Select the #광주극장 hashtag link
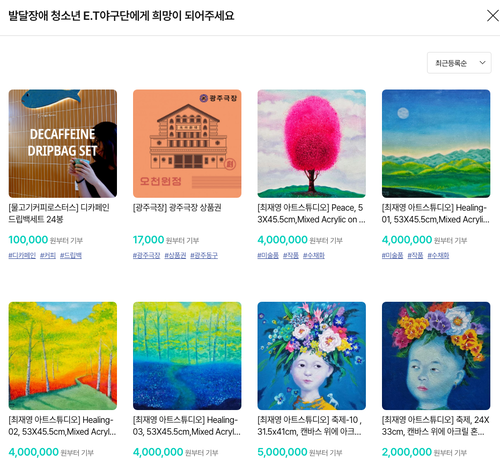Viewport: 500px width, 469px height. click(146, 255)
